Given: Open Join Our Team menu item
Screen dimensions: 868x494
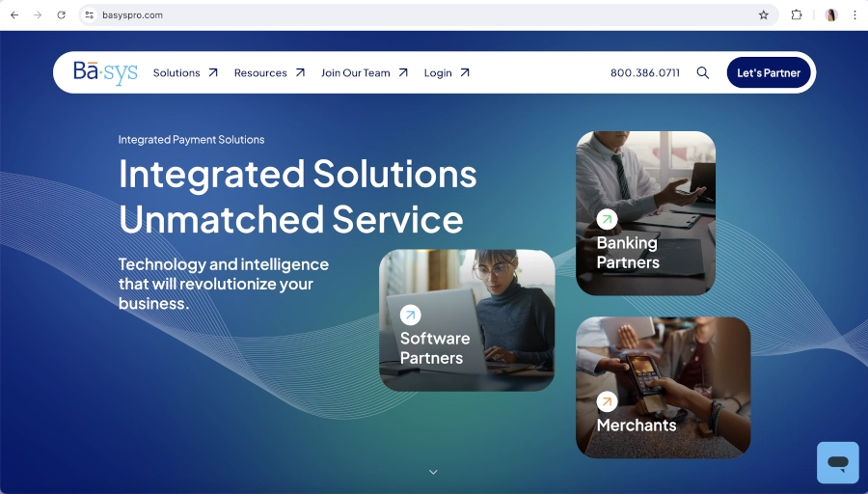Looking at the screenshot, I should pos(365,72).
